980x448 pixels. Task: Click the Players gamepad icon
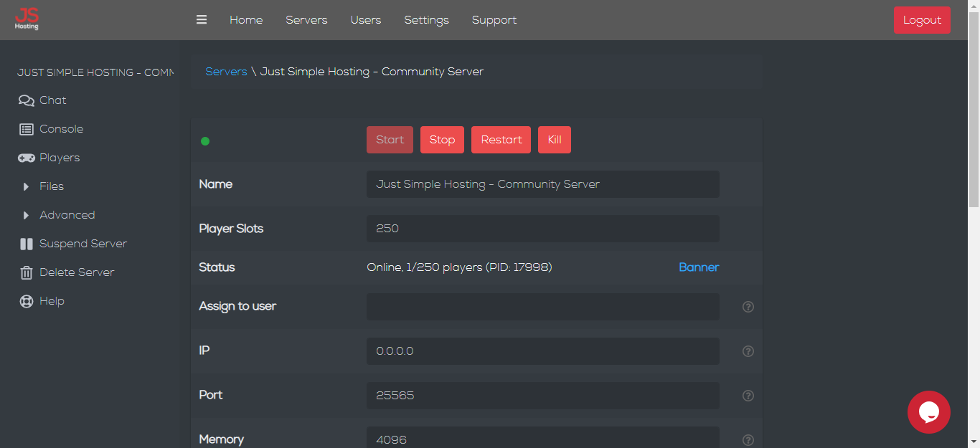coord(27,158)
